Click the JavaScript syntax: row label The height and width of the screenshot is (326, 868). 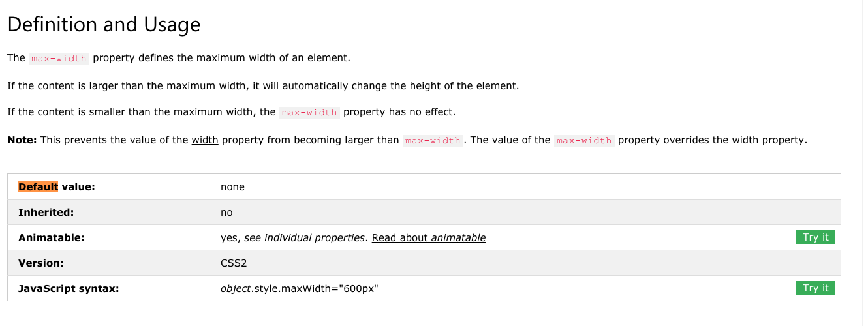(x=69, y=288)
